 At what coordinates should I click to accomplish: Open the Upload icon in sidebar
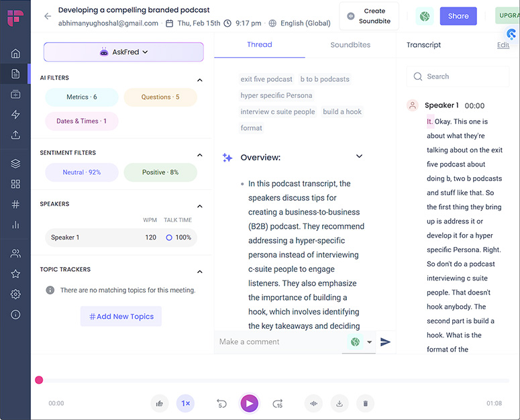point(15,135)
